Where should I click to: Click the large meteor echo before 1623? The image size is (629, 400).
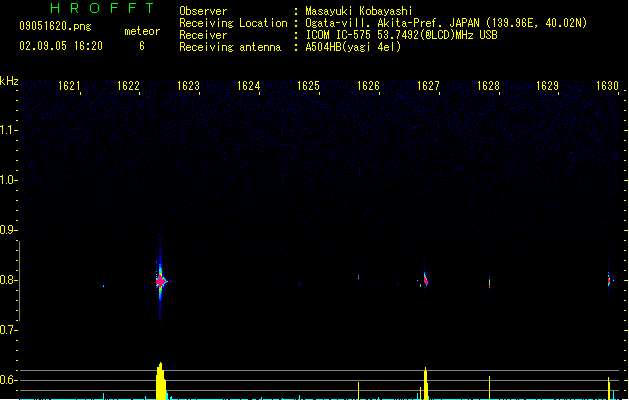(x=160, y=281)
